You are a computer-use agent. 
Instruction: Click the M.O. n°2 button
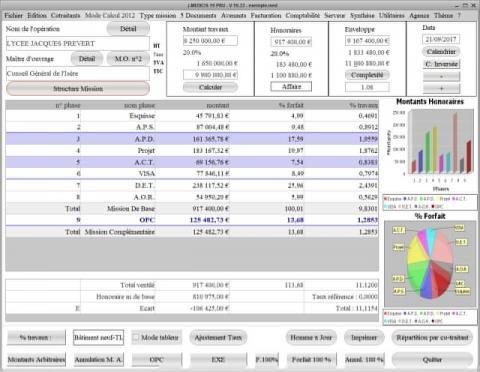[x=128, y=59]
